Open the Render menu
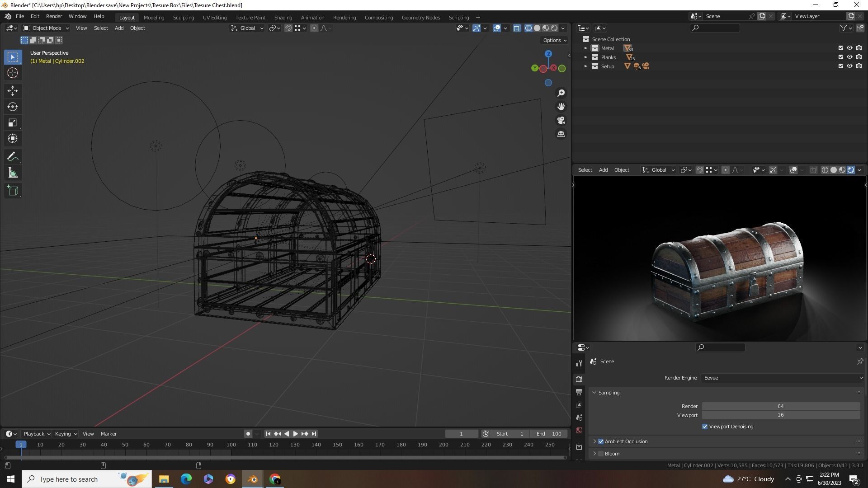 (x=54, y=16)
